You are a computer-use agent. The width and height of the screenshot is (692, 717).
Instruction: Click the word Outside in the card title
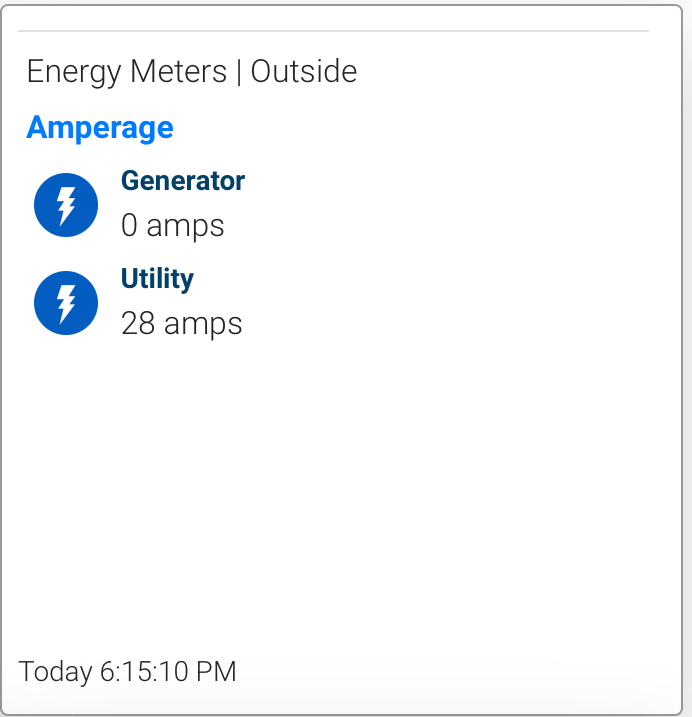pyautogui.click(x=304, y=71)
